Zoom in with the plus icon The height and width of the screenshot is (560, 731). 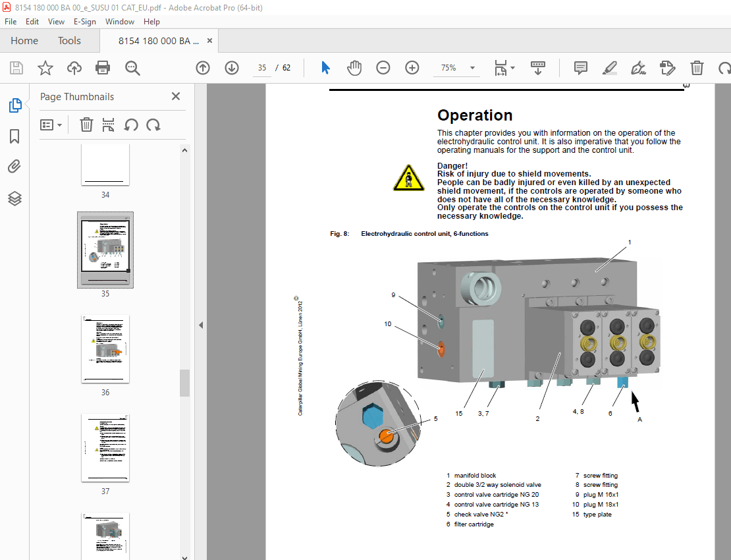click(412, 68)
